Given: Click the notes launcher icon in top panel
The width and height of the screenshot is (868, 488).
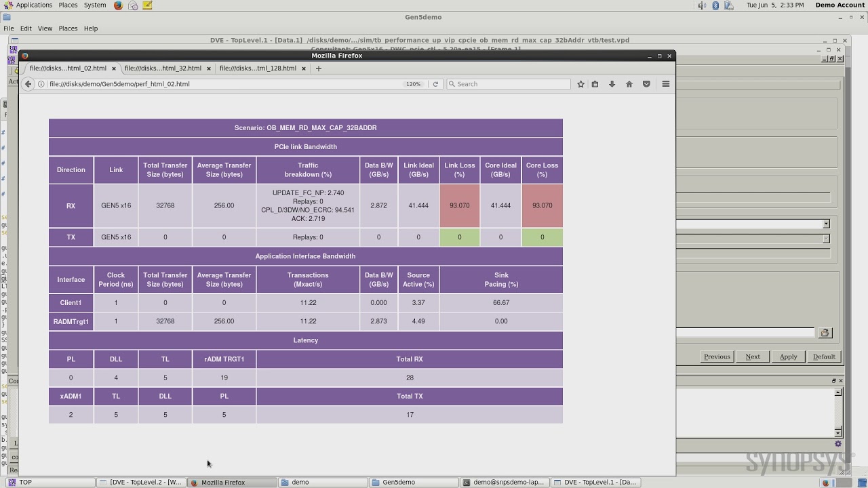Looking at the screenshot, I should (x=147, y=5).
